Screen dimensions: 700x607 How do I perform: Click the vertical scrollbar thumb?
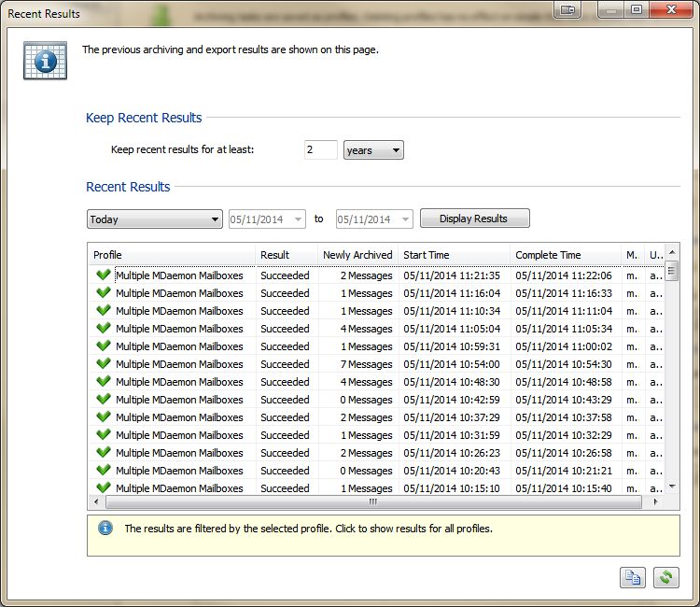(x=671, y=271)
